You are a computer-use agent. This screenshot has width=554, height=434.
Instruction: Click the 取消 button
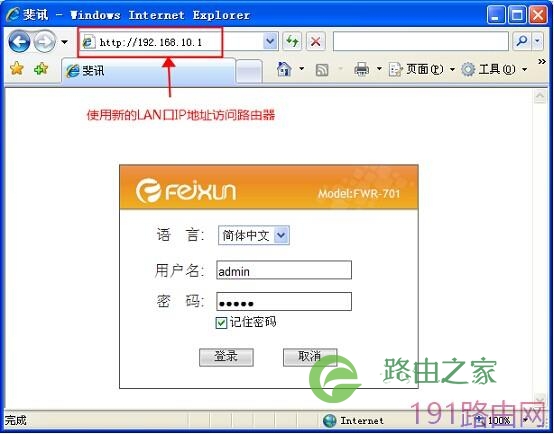(310, 357)
